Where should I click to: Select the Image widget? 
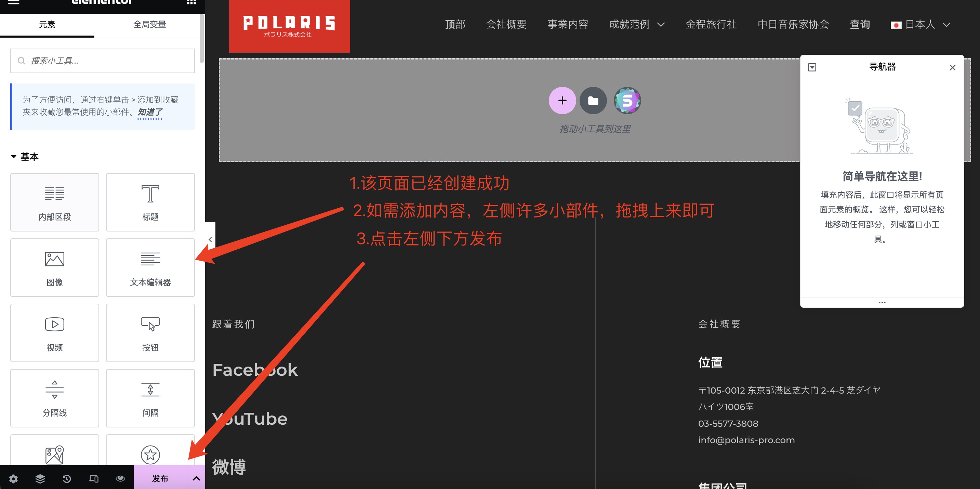[x=55, y=267]
